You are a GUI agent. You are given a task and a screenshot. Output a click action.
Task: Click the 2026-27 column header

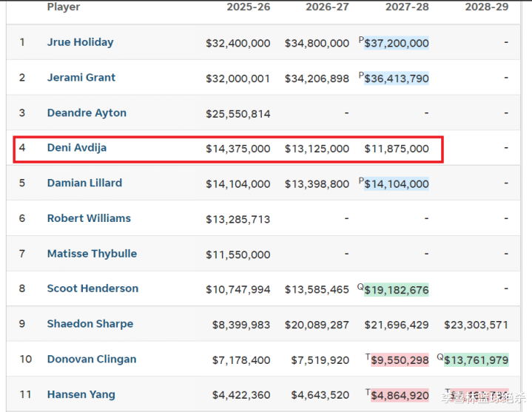click(327, 7)
